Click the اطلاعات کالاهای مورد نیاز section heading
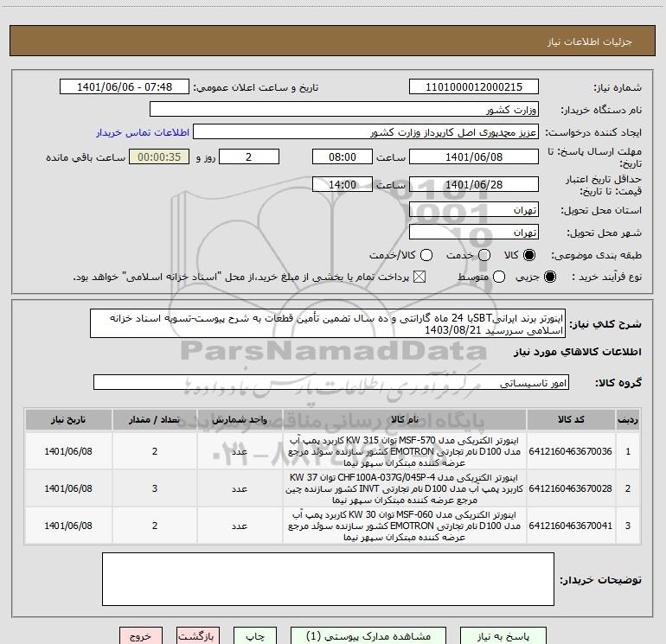 pyautogui.click(x=578, y=352)
